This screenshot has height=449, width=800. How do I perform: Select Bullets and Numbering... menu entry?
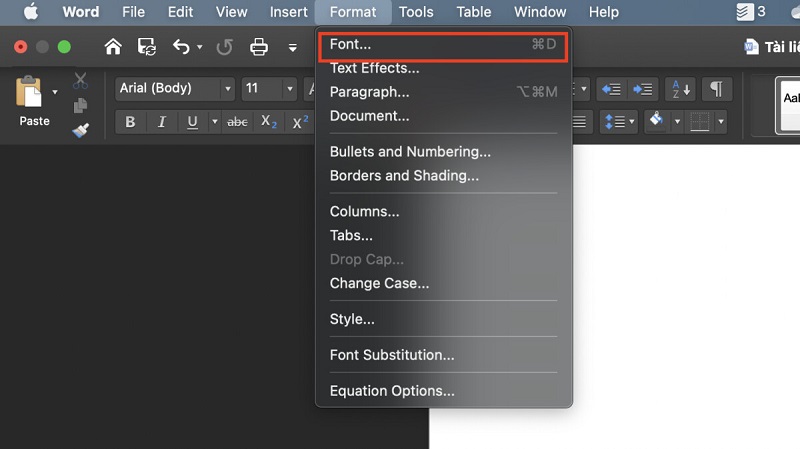pyautogui.click(x=410, y=152)
